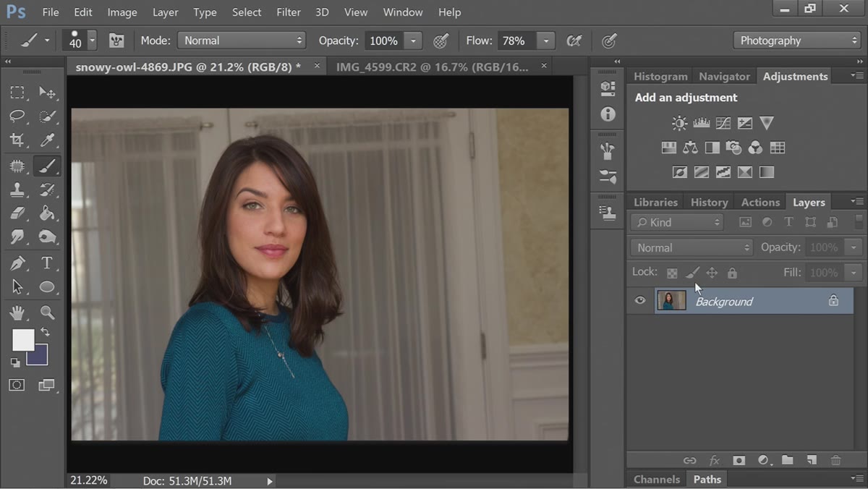
Task: Open the Layer menu
Action: tap(165, 12)
